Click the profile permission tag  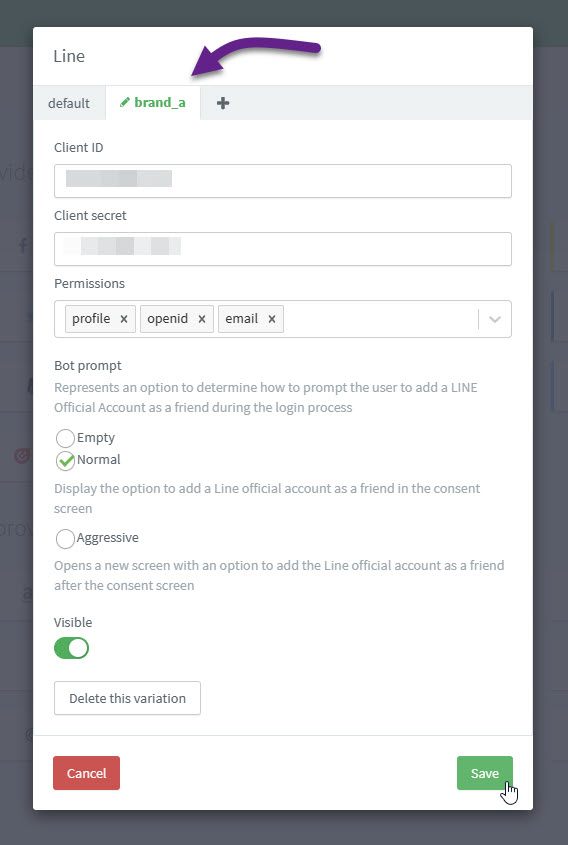pos(91,319)
